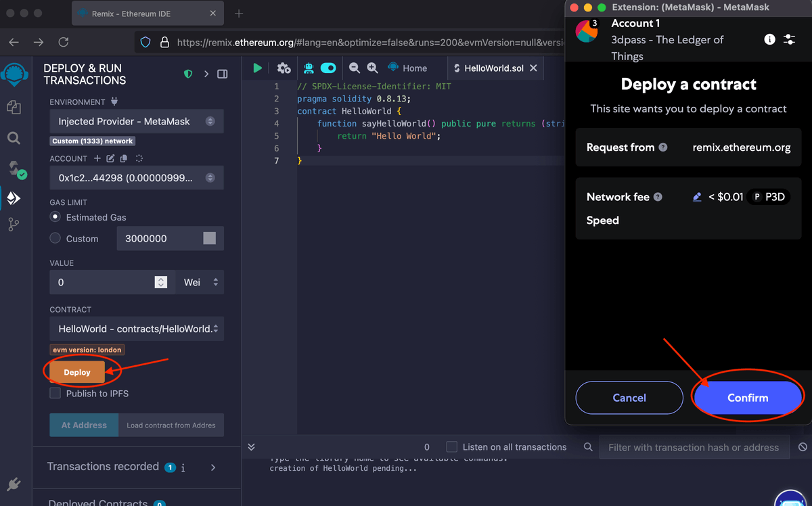The width and height of the screenshot is (812, 506).
Task: Click Load contract from Address input
Action: [171, 425]
